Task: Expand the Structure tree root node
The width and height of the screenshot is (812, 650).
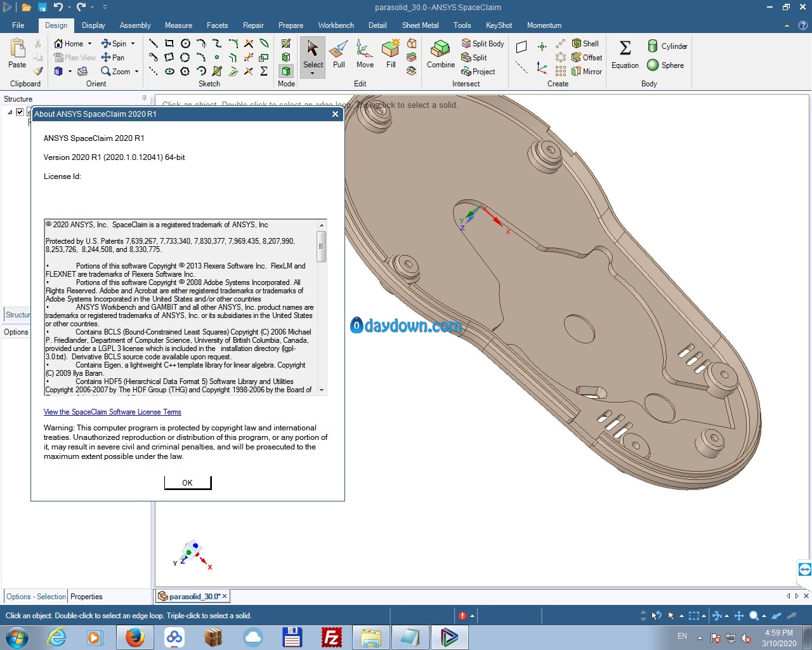Action: [x=10, y=112]
